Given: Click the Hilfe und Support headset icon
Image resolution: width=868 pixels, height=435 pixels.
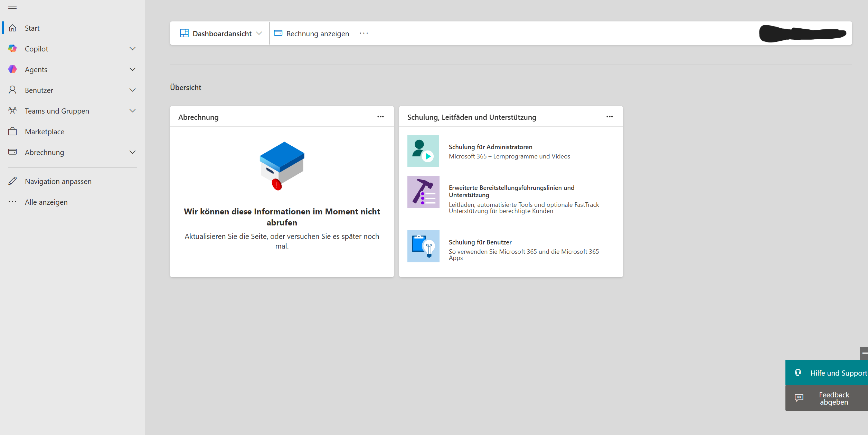Looking at the screenshot, I should [x=798, y=373].
